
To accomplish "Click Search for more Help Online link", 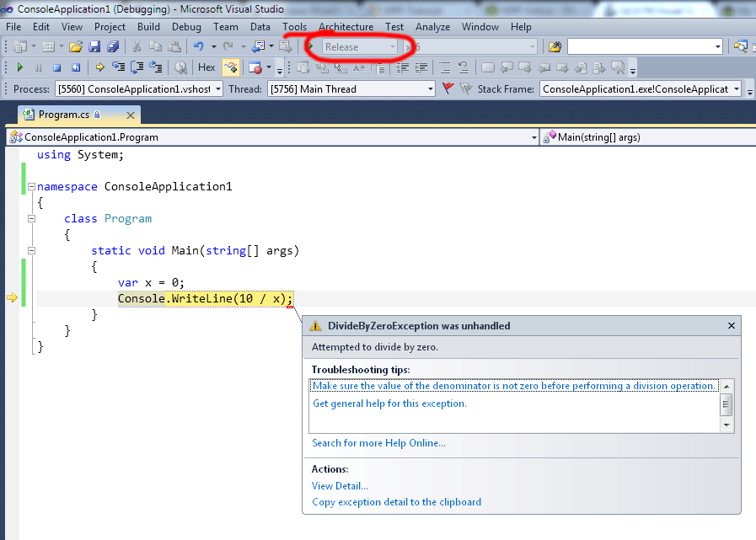I will tap(378, 443).
